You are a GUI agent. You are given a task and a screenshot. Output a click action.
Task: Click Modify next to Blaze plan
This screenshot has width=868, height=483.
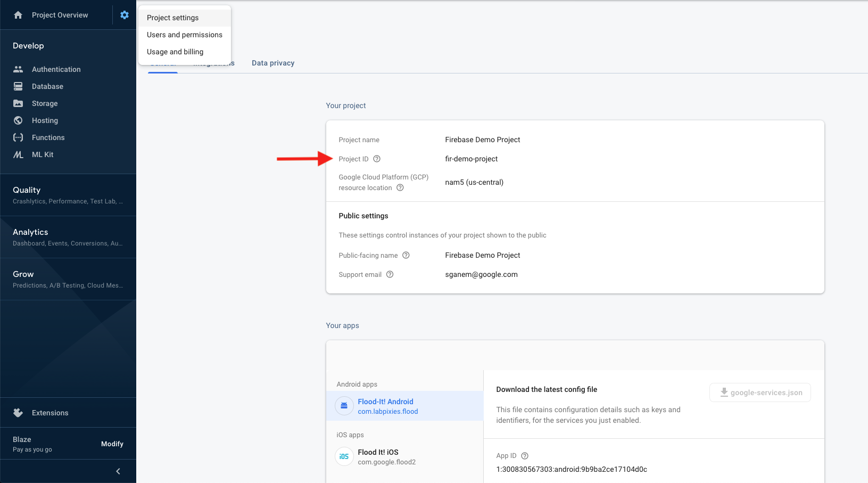(x=112, y=444)
